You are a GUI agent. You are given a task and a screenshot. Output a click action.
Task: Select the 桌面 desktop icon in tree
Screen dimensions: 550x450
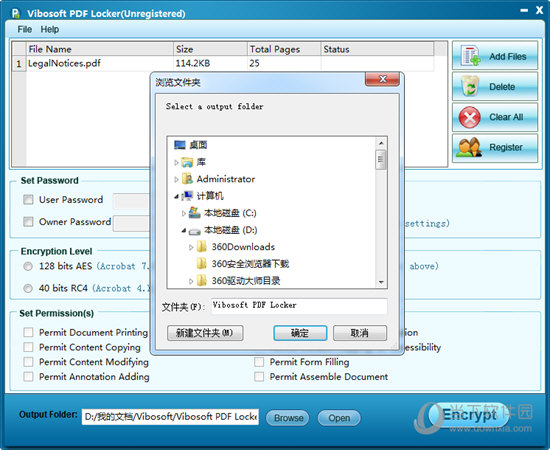[180, 145]
